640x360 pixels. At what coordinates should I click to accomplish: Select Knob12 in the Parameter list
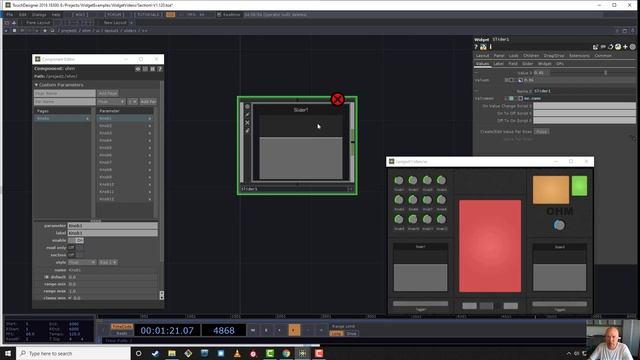(x=124, y=199)
